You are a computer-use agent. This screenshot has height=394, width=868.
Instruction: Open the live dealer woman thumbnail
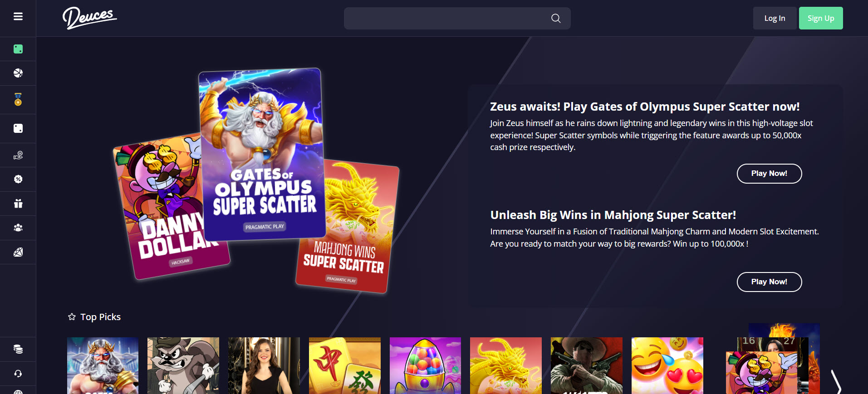pyautogui.click(x=264, y=365)
